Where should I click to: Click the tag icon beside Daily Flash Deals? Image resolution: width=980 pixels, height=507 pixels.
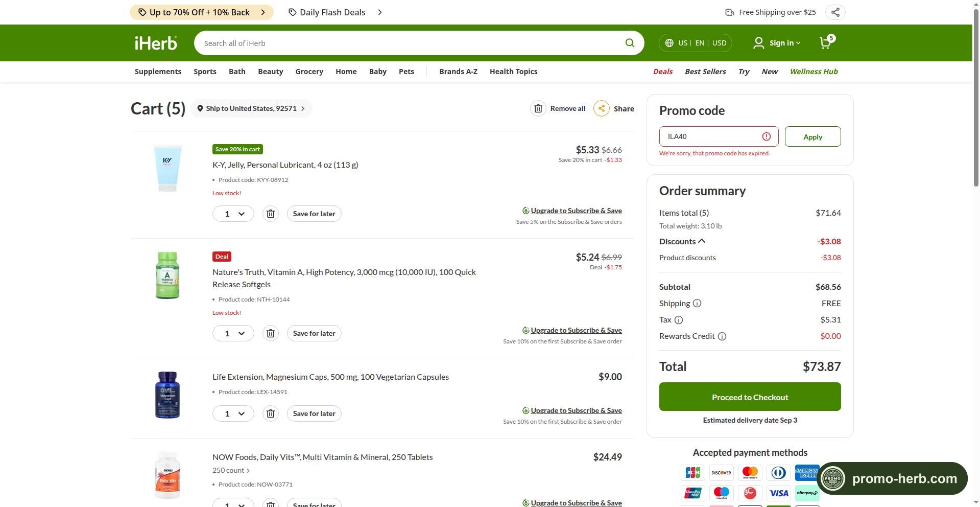[292, 12]
